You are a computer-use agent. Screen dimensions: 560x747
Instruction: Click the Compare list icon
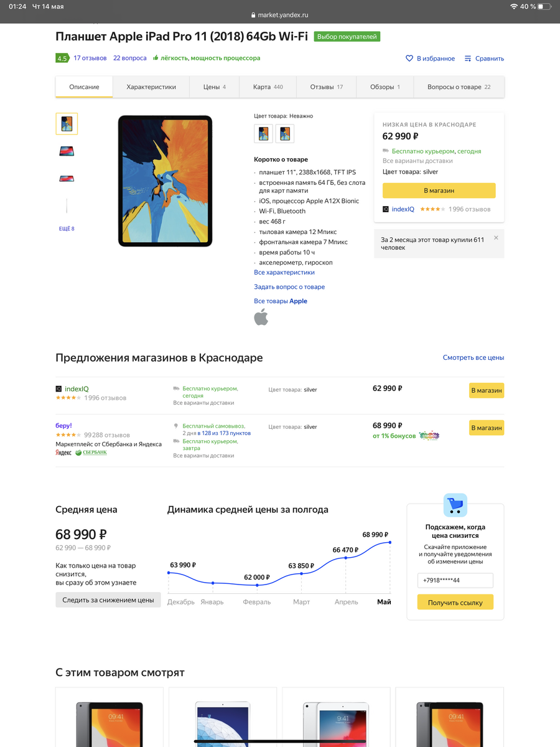468,59
